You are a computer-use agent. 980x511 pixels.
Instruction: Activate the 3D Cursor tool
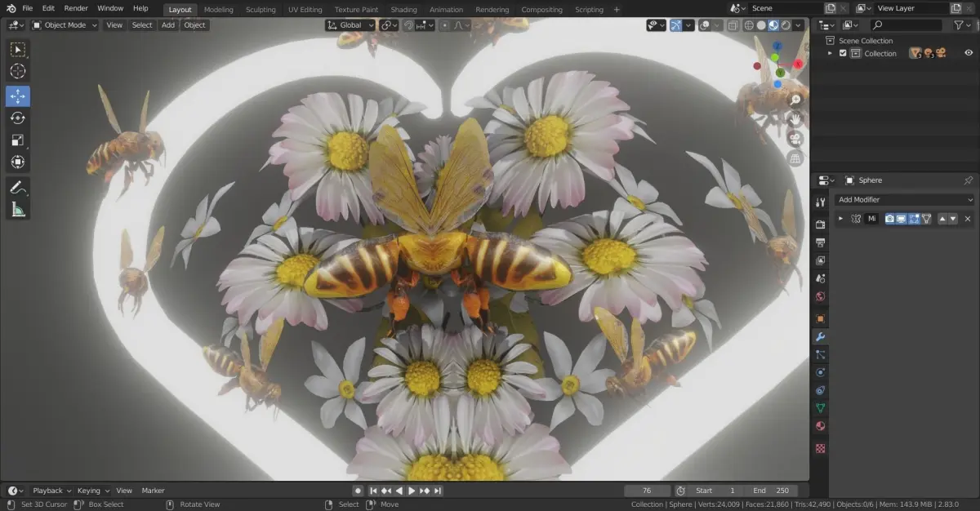(18, 72)
